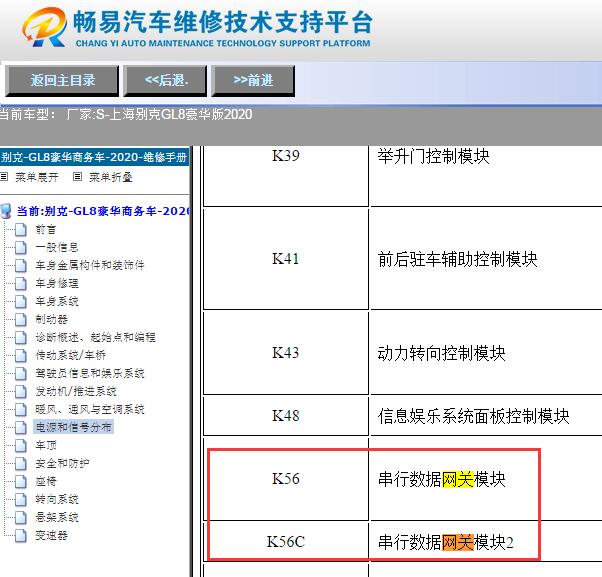Viewport: 602px width, 577px height.
Task: Go back with the <<后退. button
Action: point(165,81)
